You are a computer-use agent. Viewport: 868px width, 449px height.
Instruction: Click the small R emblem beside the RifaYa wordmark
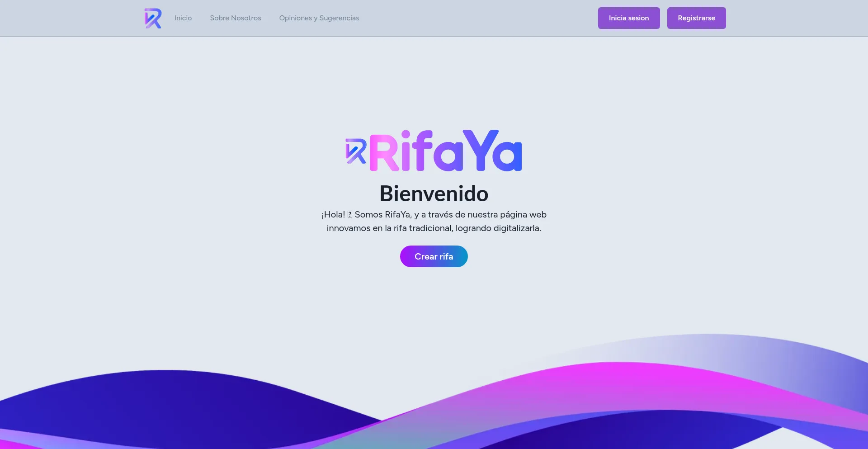click(355, 151)
